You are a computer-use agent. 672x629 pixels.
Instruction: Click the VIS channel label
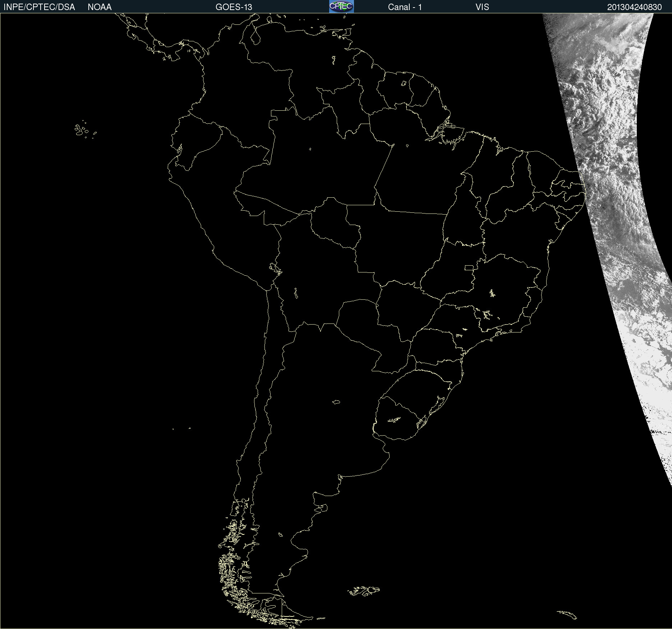tap(482, 7)
